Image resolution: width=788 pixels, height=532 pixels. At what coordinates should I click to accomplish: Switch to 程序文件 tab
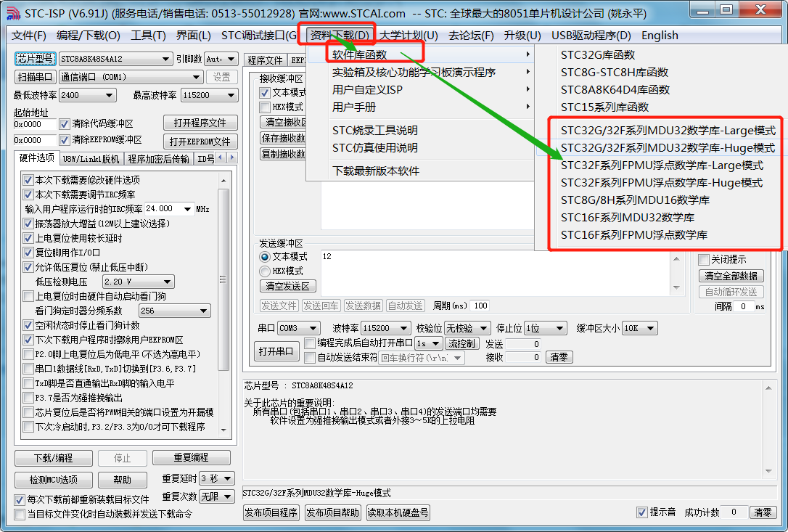pos(265,60)
